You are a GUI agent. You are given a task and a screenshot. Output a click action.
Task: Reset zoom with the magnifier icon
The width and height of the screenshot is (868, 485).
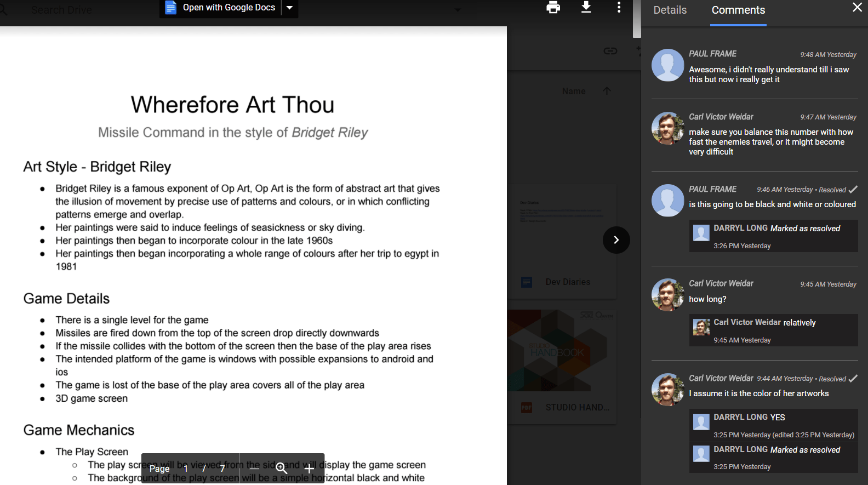coord(282,469)
